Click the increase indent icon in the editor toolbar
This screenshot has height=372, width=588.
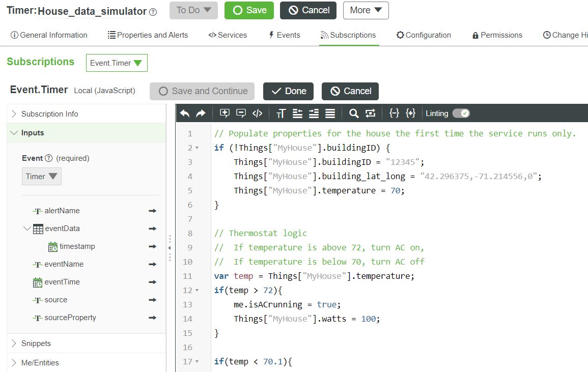pyautogui.click(x=314, y=113)
